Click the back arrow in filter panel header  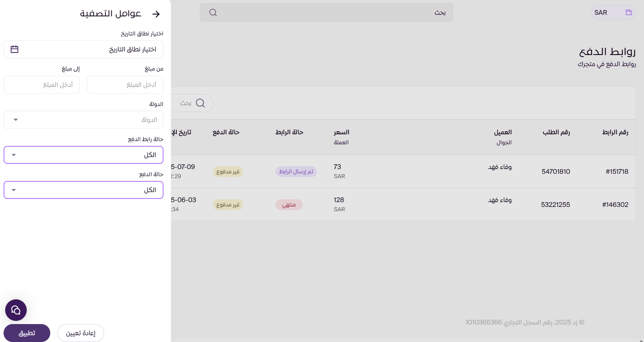(x=156, y=14)
